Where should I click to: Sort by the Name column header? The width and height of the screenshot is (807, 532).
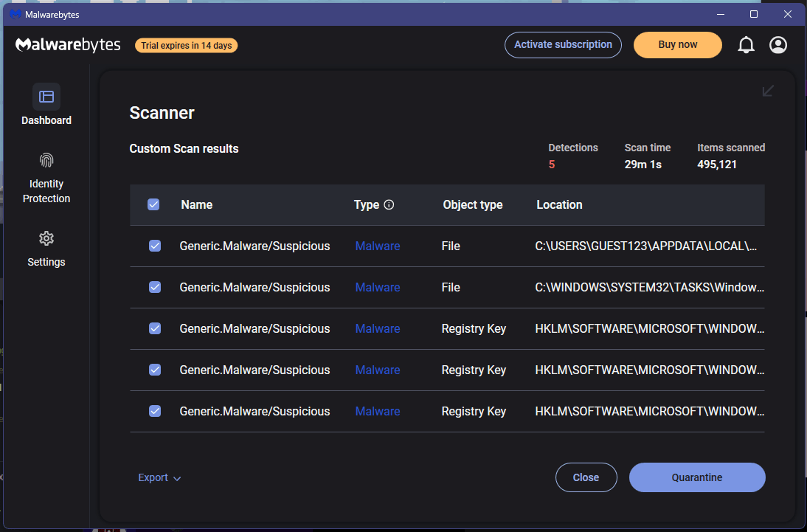(197, 205)
